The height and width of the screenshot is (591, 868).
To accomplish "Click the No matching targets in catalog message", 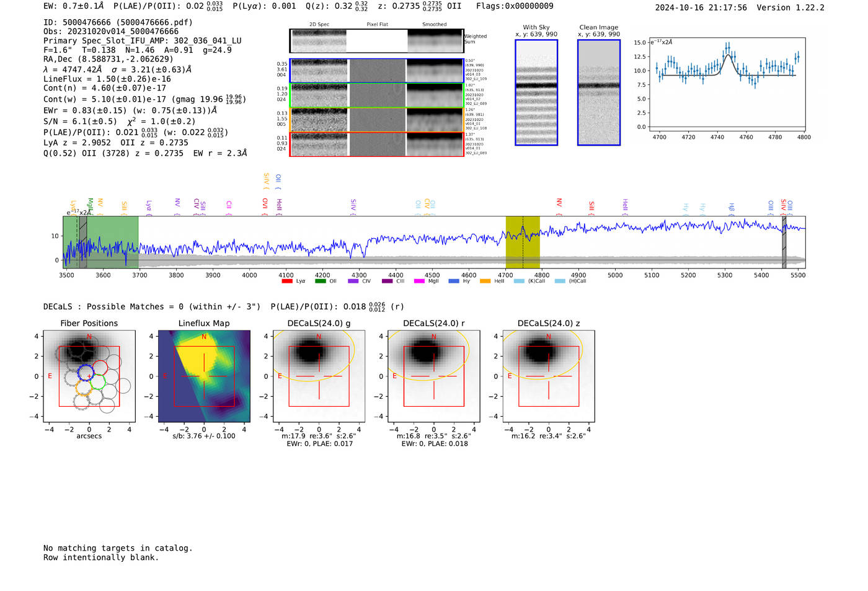I will click(x=118, y=548).
